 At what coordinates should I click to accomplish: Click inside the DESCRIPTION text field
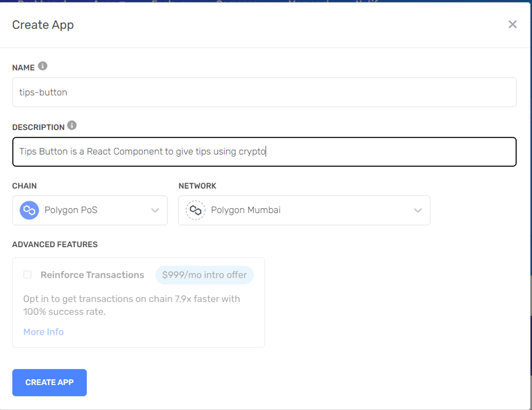(x=264, y=152)
